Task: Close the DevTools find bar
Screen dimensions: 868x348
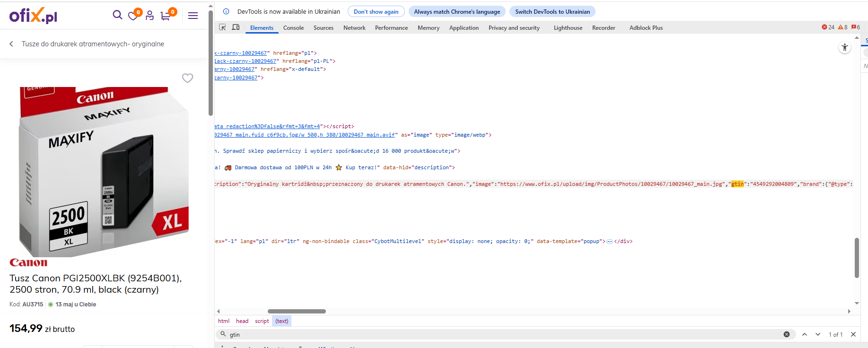Action: point(853,334)
